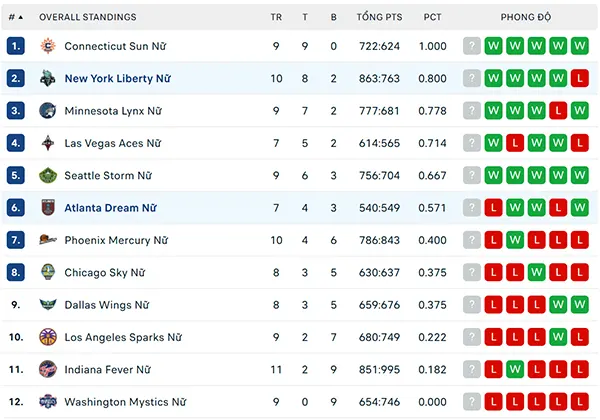Click the 0.000 PCT value
Image resolution: width=600 pixels, height=420 pixels.
click(432, 402)
